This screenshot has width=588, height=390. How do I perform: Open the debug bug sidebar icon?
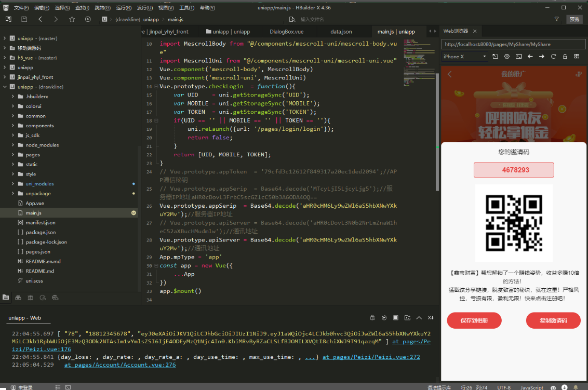point(30,298)
